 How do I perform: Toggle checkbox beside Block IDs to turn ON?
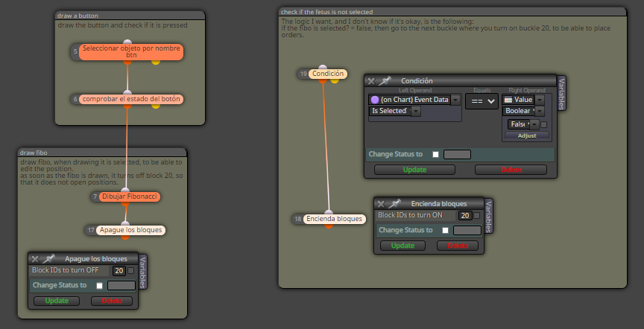tap(476, 215)
